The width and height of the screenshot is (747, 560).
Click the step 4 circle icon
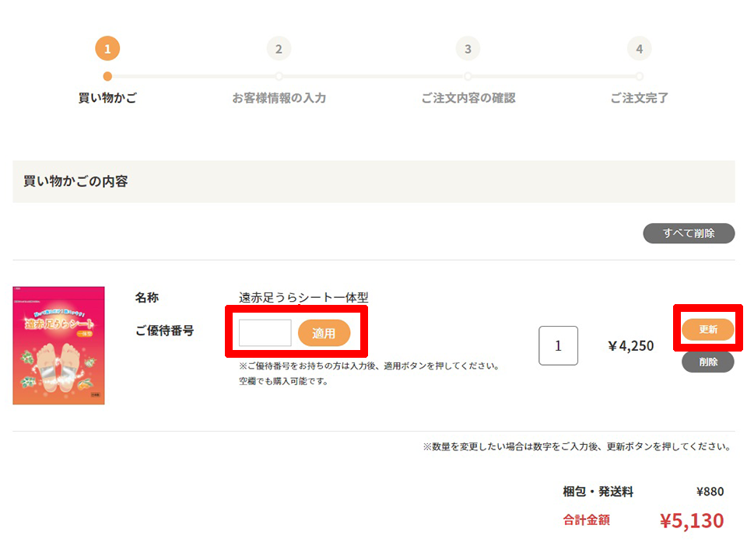[640, 48]
